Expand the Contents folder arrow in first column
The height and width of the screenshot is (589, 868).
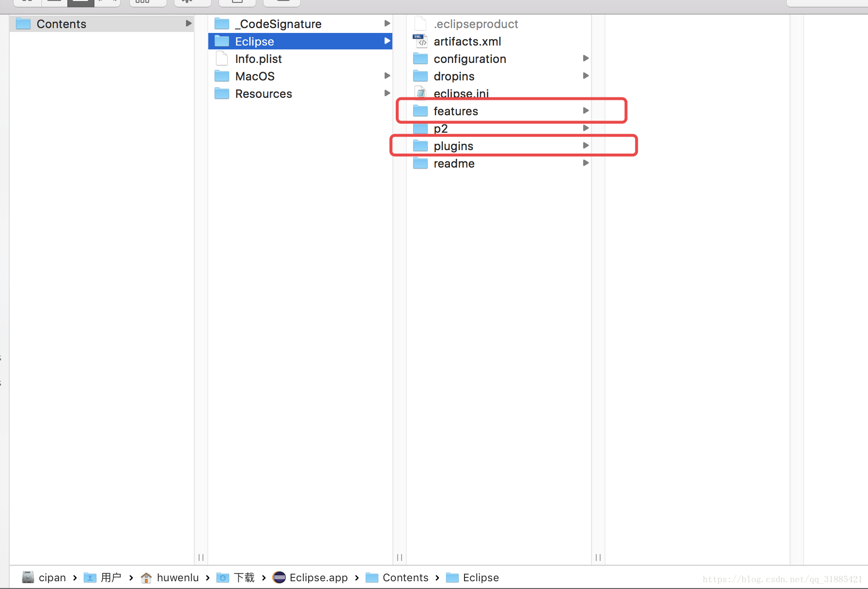188,24
